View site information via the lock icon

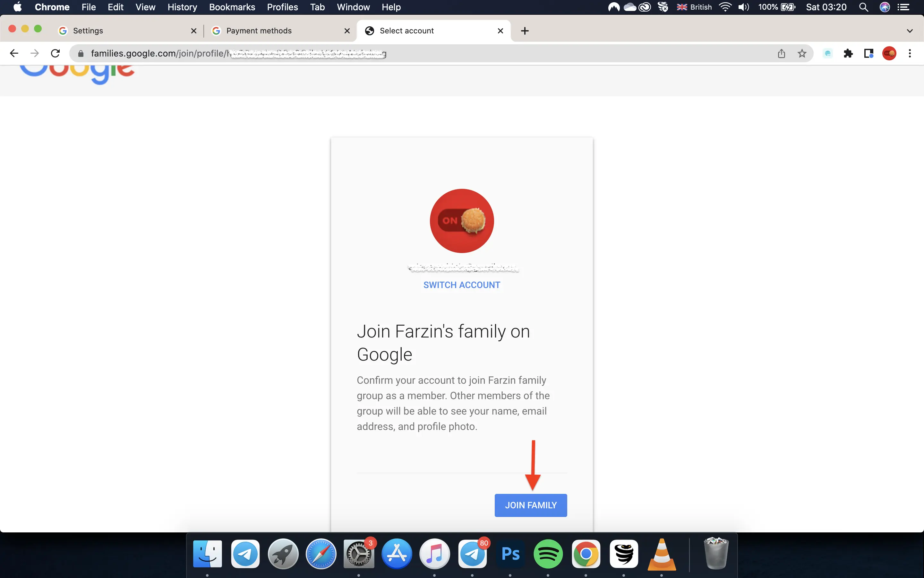coord(81,54)
